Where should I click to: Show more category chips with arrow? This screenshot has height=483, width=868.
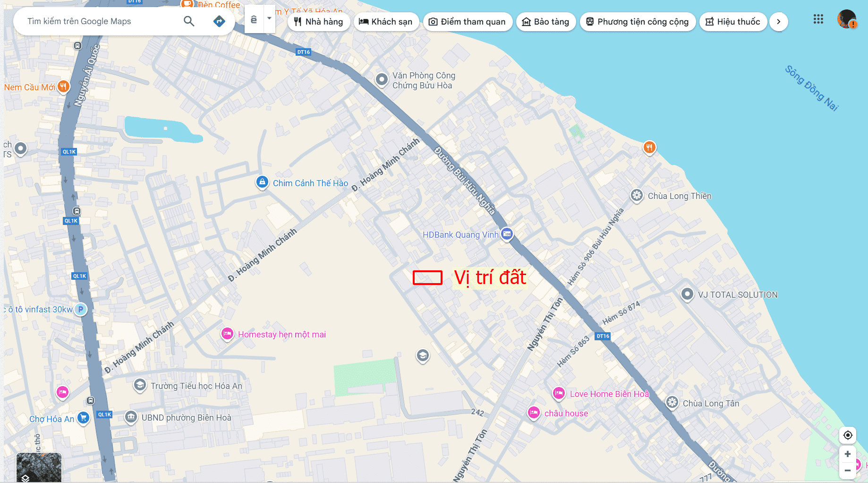tap(779, 22)
